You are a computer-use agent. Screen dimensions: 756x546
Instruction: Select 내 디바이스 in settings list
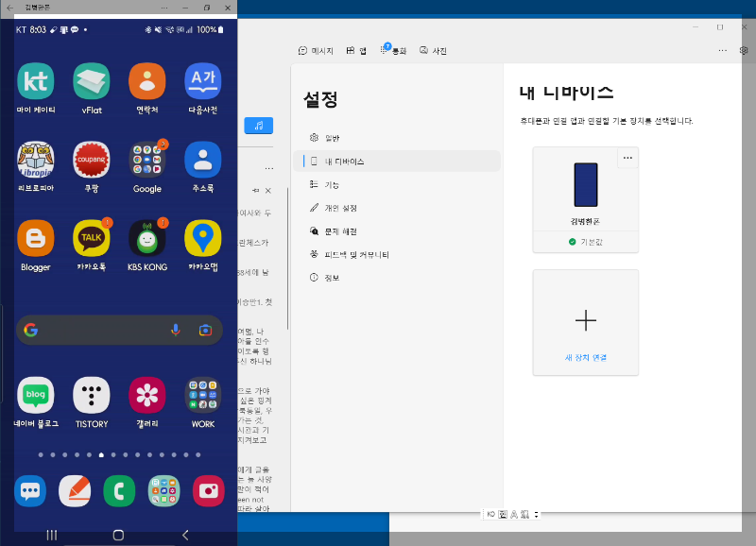(x=397, y=162)
